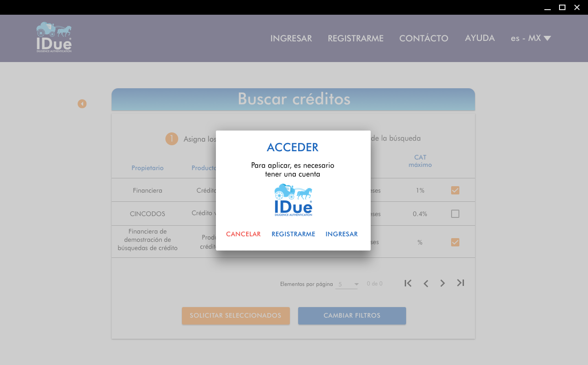Screen dimensions: 588x365
Task: Sort by the Propietario column header
Action: [147, 168]
